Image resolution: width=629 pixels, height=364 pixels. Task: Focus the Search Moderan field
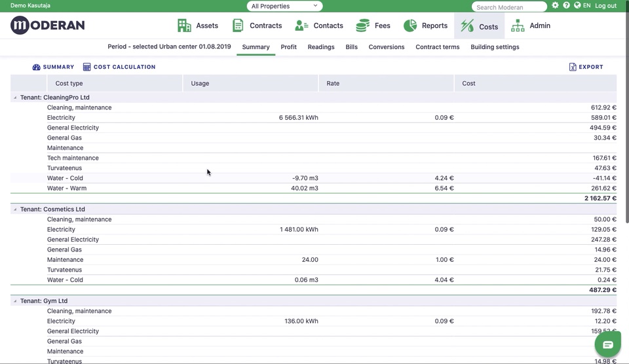[x=509, y=7]
